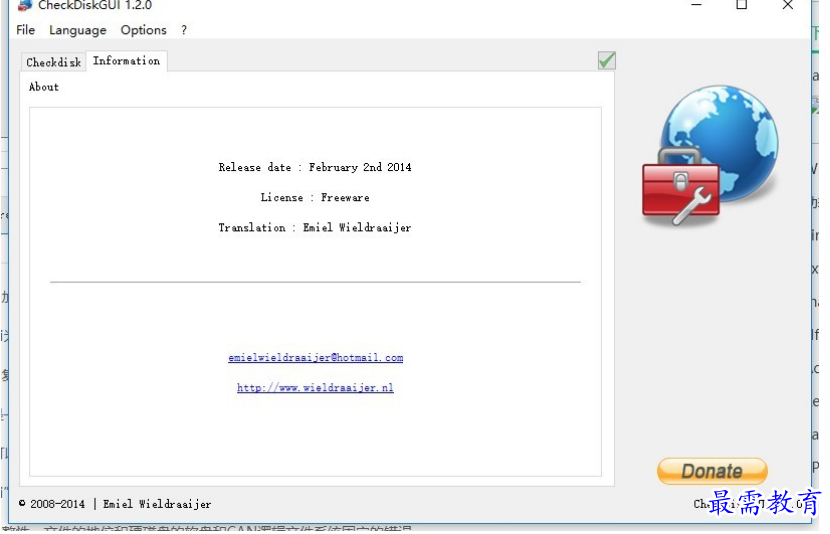The height and width of the screenshot is (534, 830).
Task: Open the emielwieldraaijer@hotmail.com email link
Action: tap(315, 358)
